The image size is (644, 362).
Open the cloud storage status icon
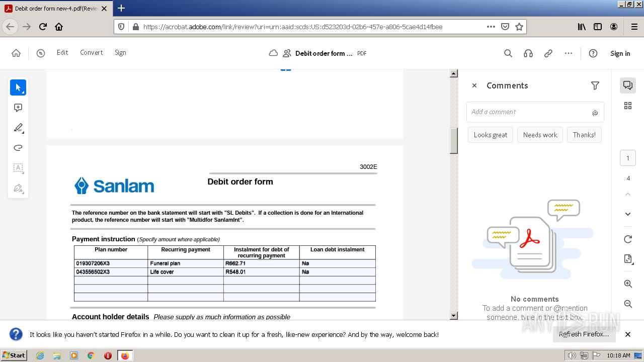(273, 53)
